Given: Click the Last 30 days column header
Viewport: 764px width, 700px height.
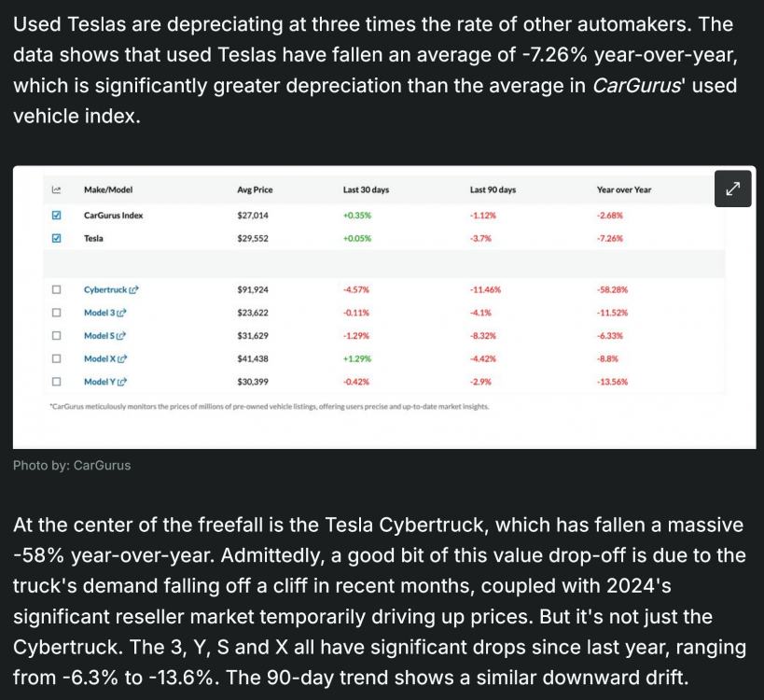Looking at the screenshot, I should [366, 190].
